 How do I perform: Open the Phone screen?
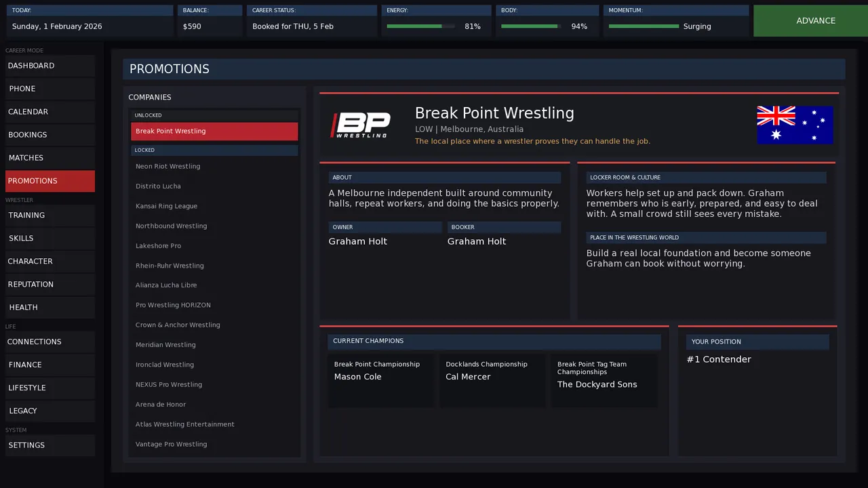point(50,89)
